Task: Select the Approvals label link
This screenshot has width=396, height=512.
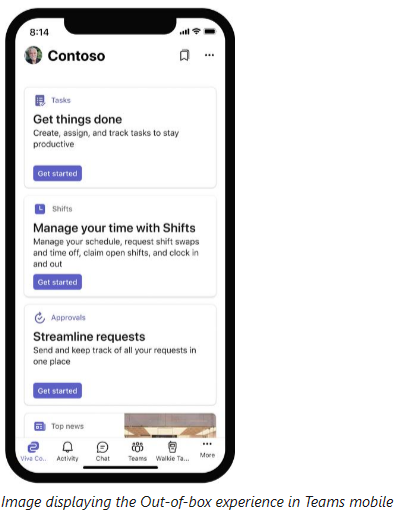Action: coord(68,318)
